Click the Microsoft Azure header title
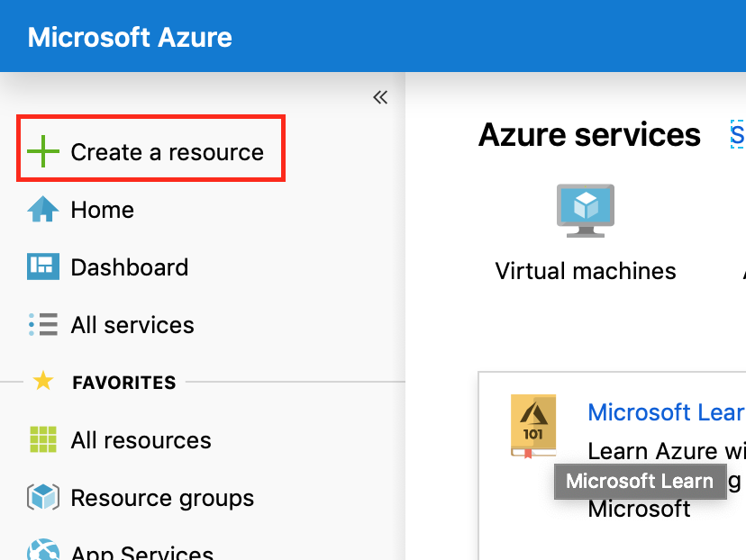Viewport: 746px width, 560px height. (130, 37)
